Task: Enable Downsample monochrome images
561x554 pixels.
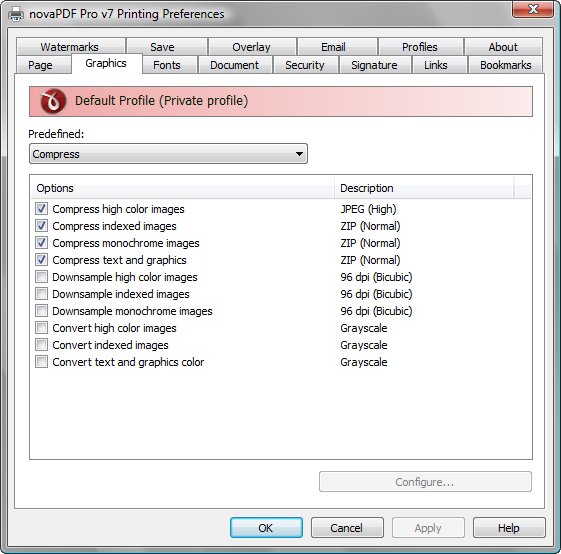Action: click(42, 311)
